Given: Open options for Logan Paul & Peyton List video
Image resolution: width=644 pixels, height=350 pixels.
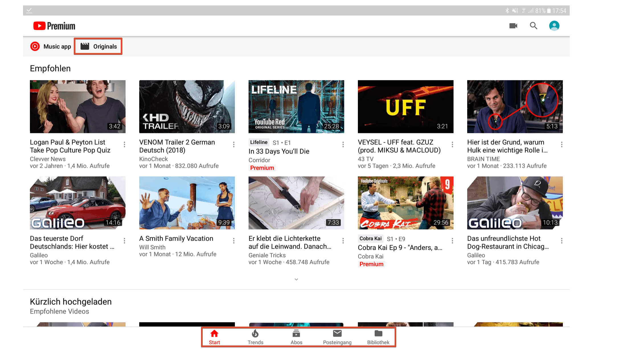Looking at the screenshot, I should coord(124,144).
